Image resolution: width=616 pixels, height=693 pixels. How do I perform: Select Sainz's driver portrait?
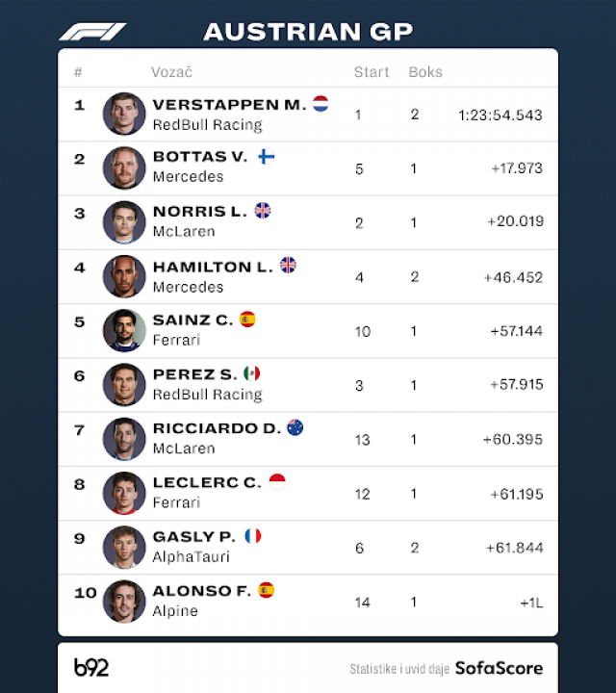click(x=124, y=330)
